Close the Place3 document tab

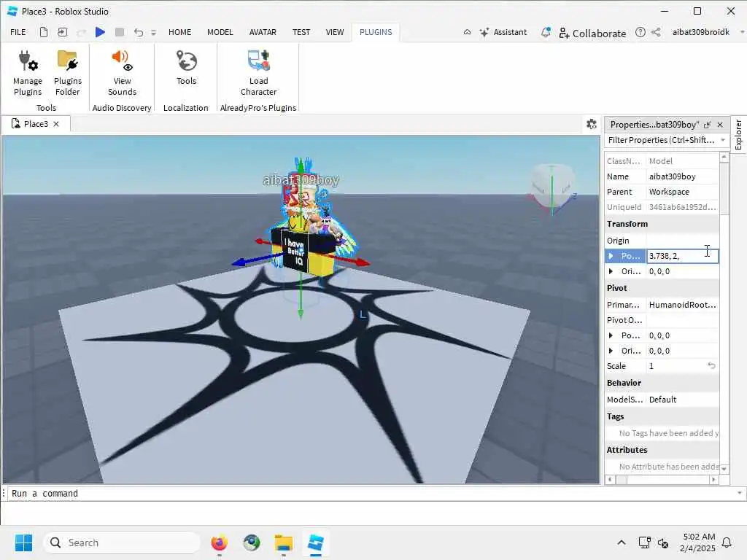pyautogui.click(x=56, y=124)
